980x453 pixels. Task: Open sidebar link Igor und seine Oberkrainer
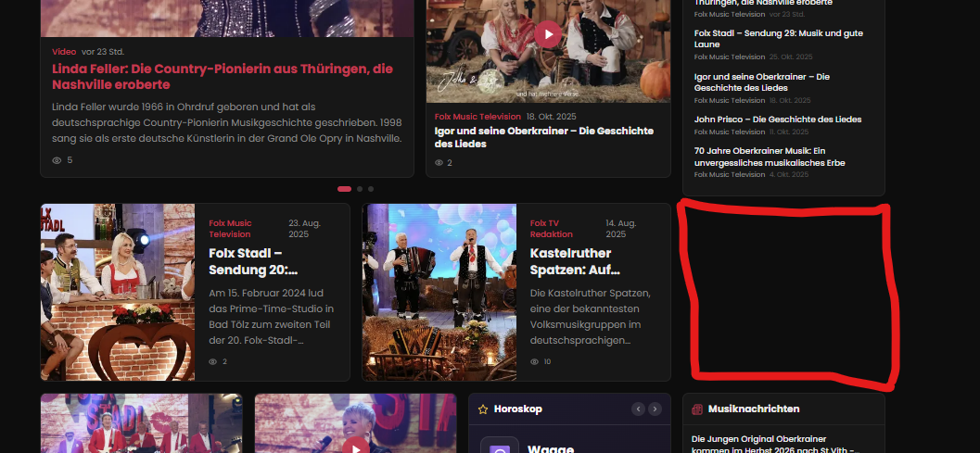coord(762,82)
